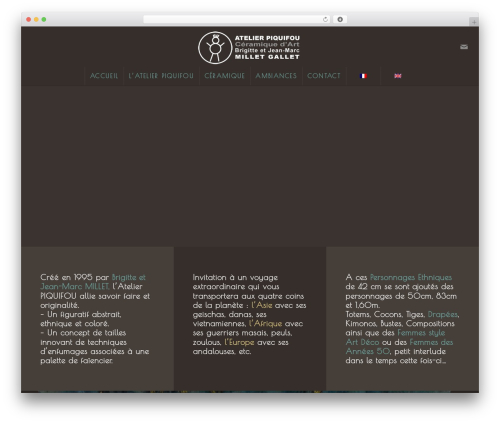Open a new tab with plus button

click(x=474, y=22)
